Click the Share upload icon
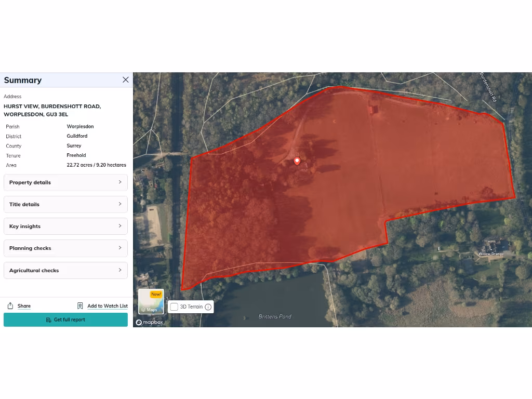 click(x=10, y=306)
